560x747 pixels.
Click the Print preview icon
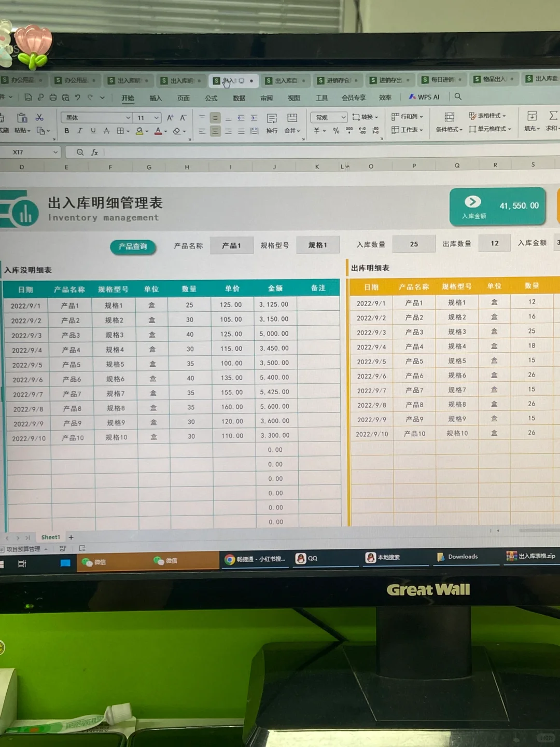(x=65, y=97)
